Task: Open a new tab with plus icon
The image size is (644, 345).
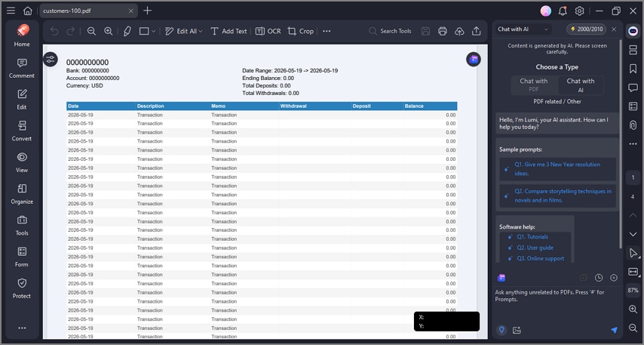Action: click(x=148, y=11)
